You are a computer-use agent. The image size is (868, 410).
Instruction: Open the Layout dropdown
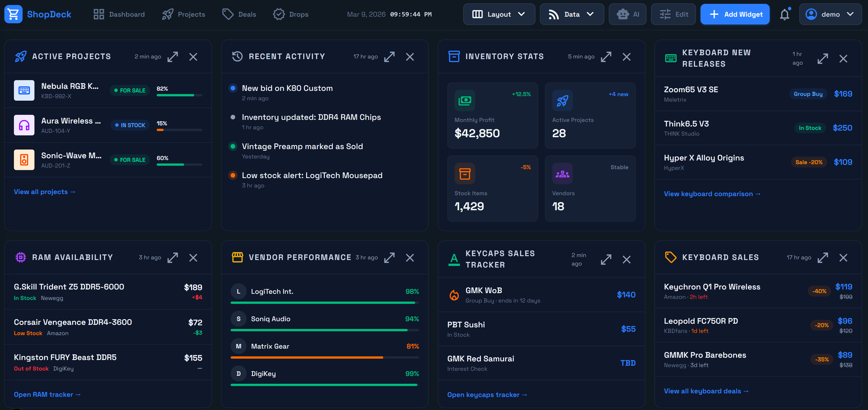point(499,14)
